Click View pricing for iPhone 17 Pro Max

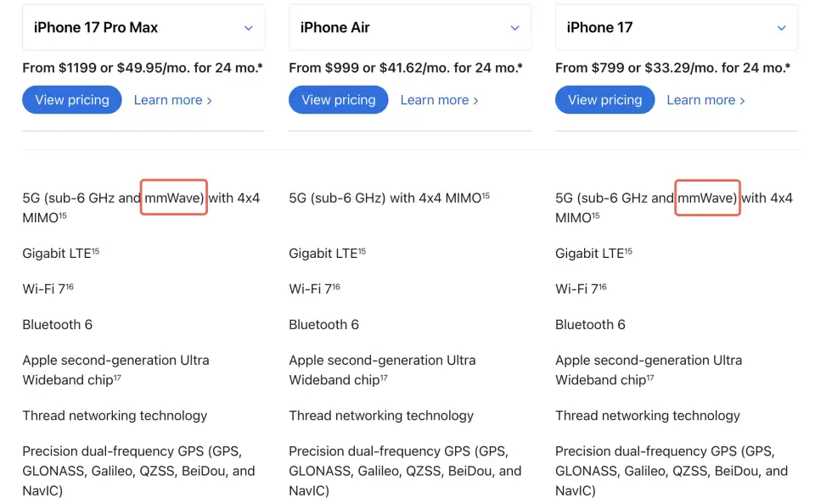click(72, 100)
